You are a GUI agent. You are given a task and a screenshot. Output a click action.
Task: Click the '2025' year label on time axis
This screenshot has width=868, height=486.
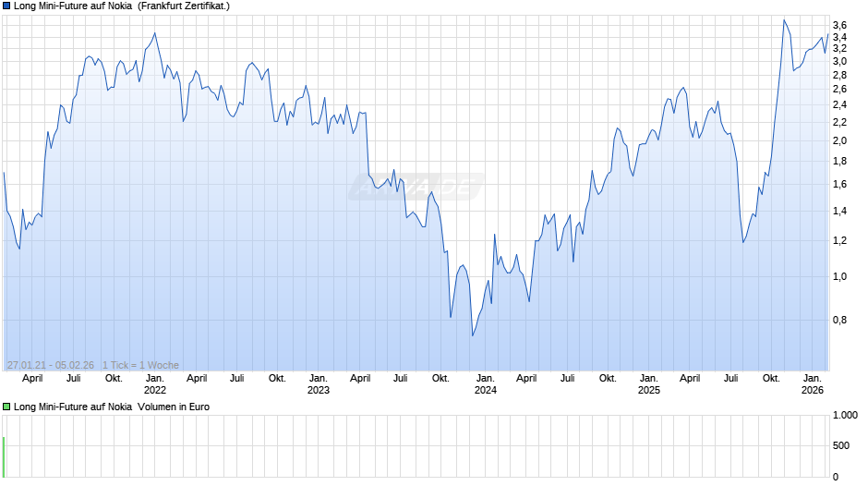649,390
